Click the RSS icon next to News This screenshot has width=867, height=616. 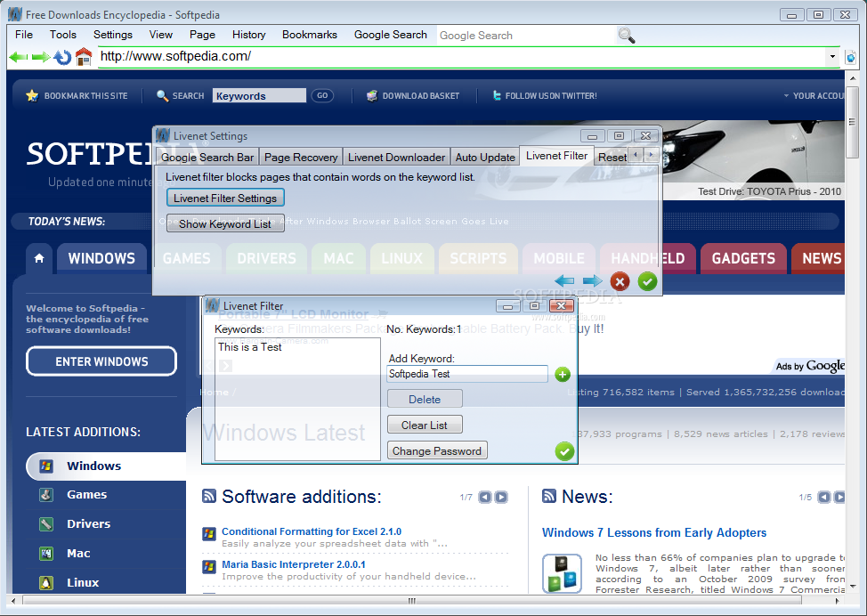pos(549,496)
